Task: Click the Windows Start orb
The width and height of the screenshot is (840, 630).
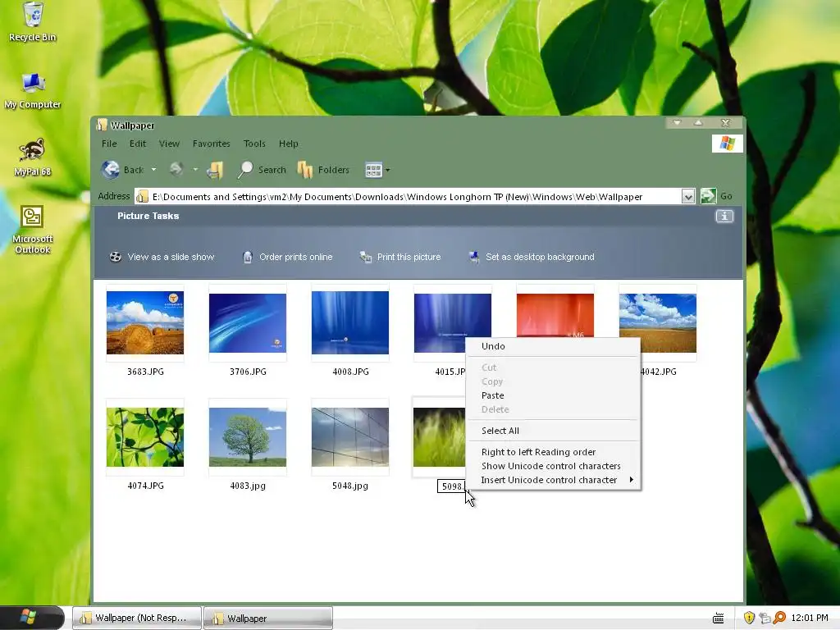Action: (x=28, y=617)
